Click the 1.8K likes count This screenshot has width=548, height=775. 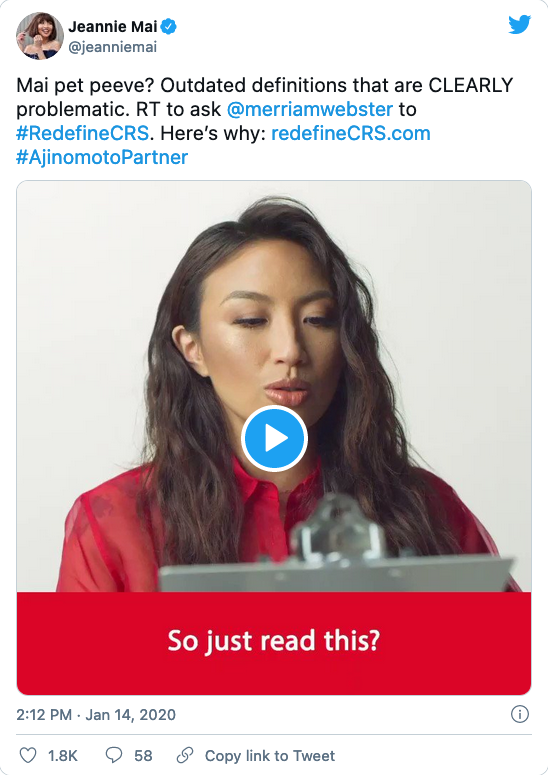(63, 756)
